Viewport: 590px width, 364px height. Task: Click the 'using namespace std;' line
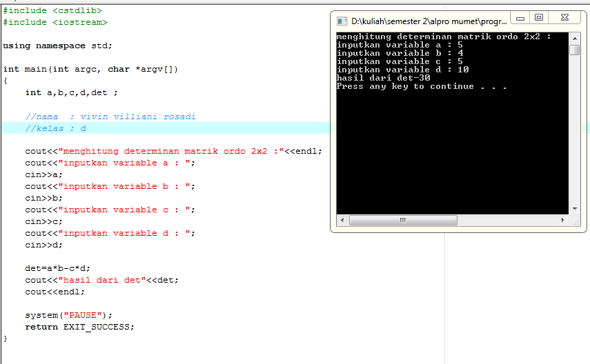(x=57, y=46)
